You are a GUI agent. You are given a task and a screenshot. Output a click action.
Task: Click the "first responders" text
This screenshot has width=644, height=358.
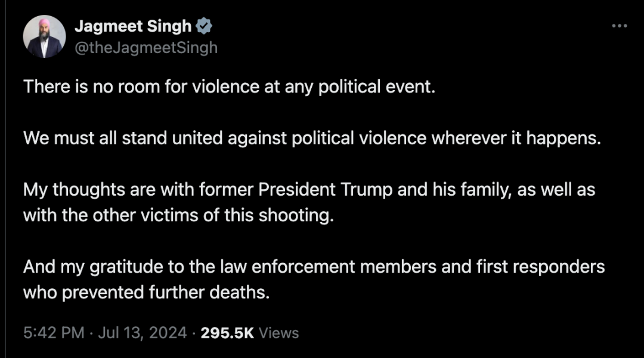tap(540, 267)
